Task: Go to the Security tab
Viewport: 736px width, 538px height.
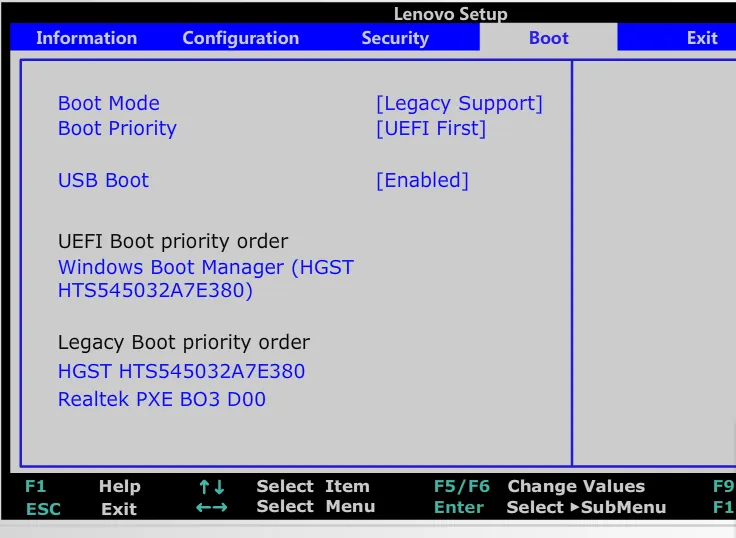Action: (395, 38)
